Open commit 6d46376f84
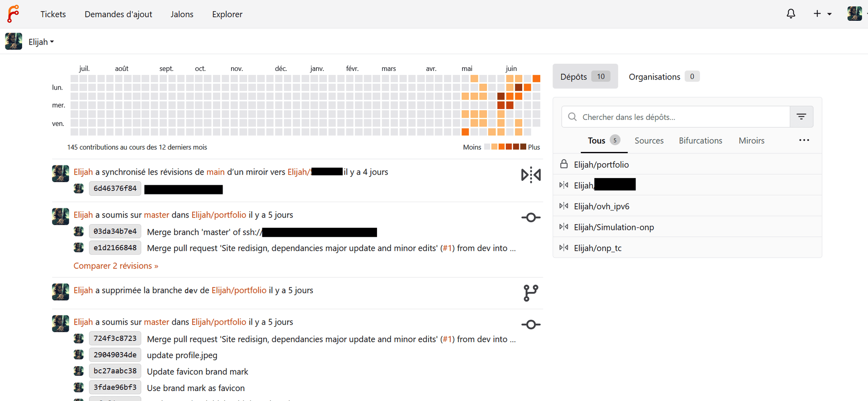Screen dimensions: 868x401 coord(115,188)
